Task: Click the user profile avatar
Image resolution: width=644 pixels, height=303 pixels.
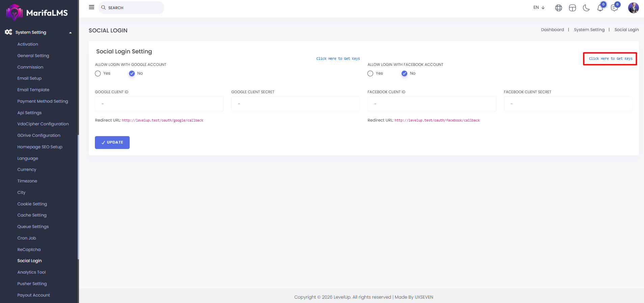Action: (x=633, y=7)
